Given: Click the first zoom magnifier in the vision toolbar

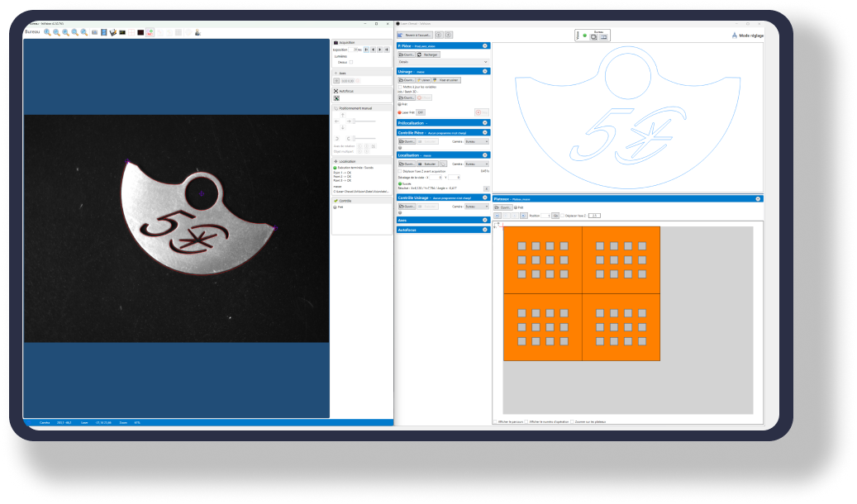Looking at the screenshot, I should pos(48,32).
